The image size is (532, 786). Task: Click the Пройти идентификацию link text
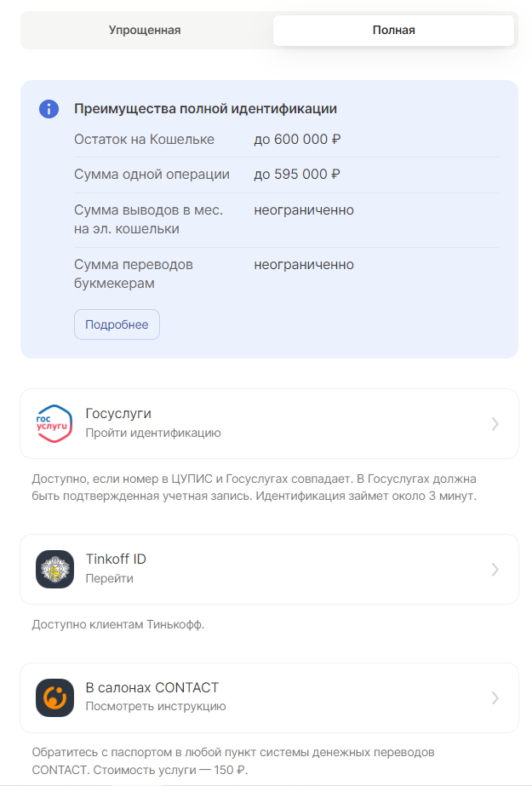(152, 433)
